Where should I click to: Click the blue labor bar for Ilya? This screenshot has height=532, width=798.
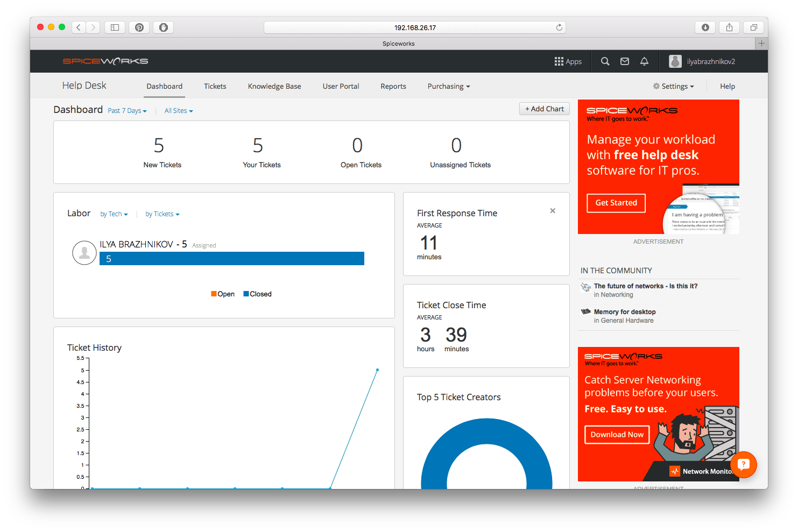231,259
